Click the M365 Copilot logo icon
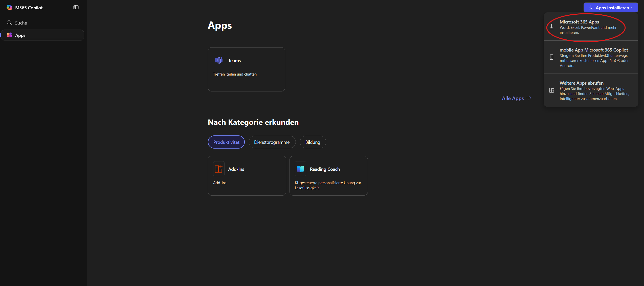This screenshot has height=286, width=644. point(9,8)
